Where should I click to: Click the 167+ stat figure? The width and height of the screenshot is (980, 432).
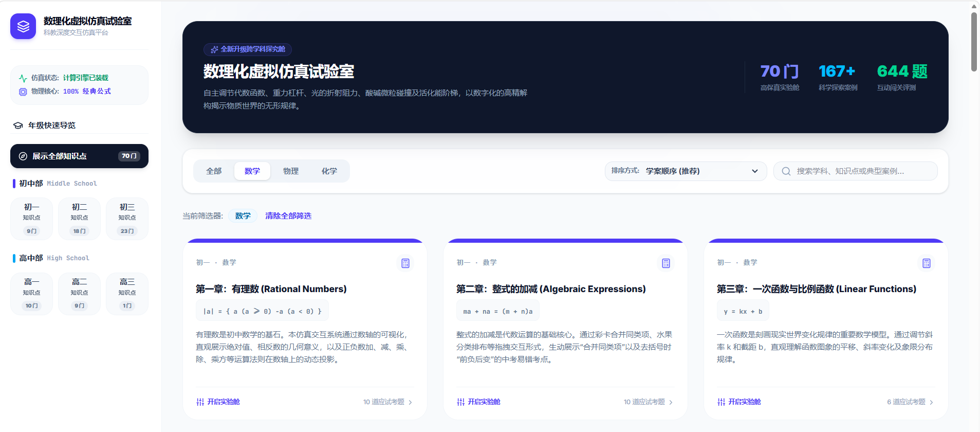(x=837, y=71)
